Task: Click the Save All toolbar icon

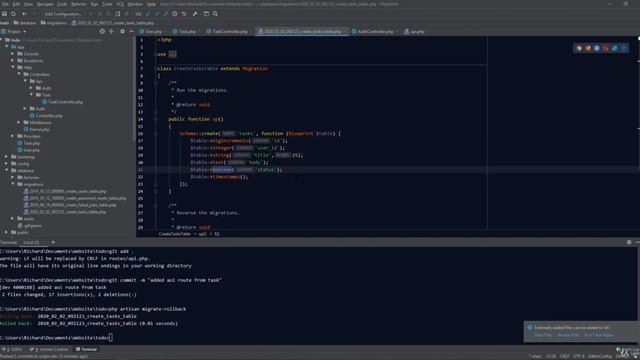Action: point(4,13)
